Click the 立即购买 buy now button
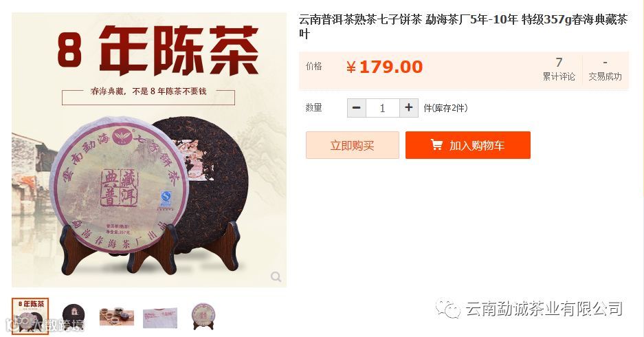The image size is (644, 337). 353,145
